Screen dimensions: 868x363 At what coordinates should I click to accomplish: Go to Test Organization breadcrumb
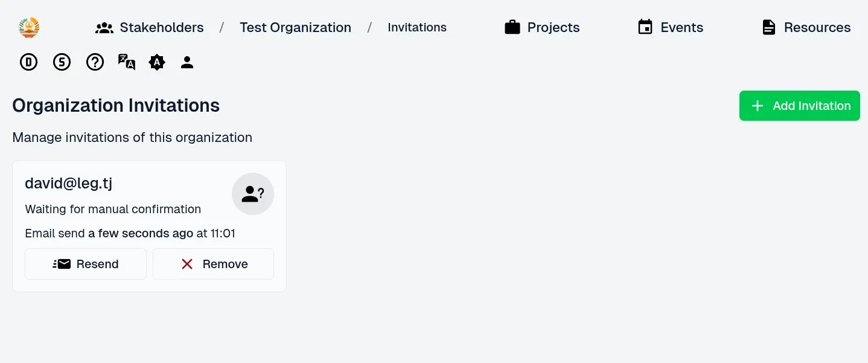[x=295, y=28]
